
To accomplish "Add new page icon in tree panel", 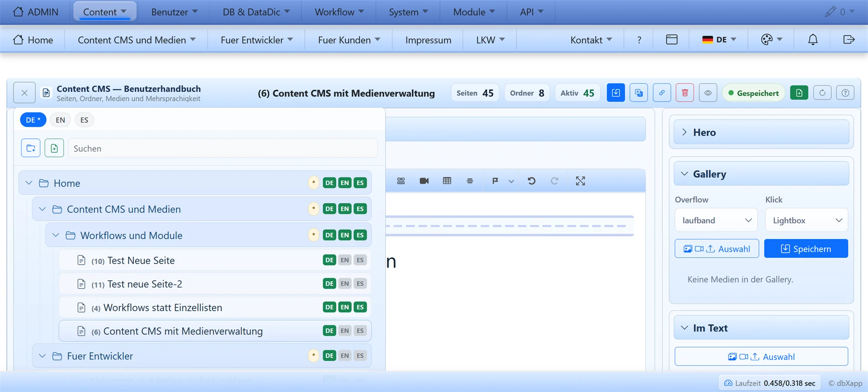I will (54, 148).
